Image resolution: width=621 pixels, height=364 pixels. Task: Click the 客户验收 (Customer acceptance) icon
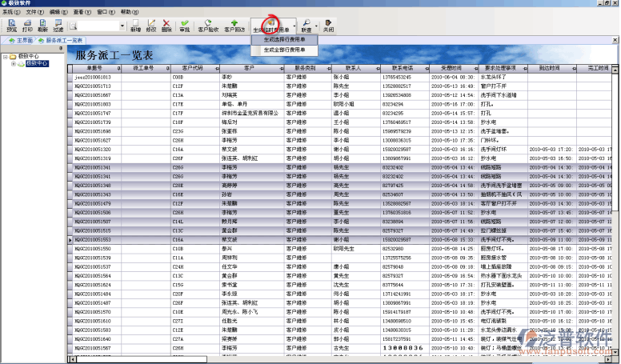point(208,25)
